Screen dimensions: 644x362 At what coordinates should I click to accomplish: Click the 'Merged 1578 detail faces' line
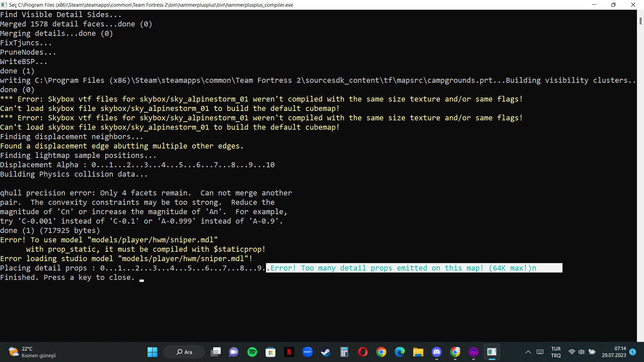(76, 24)
